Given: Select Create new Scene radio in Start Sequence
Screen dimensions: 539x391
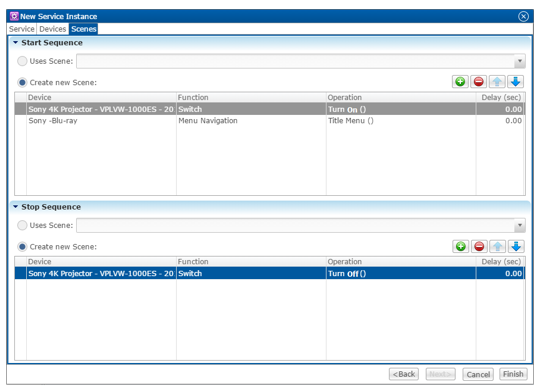Looking at the screenshot, I should pyautogui.click(x=22, y=83).
